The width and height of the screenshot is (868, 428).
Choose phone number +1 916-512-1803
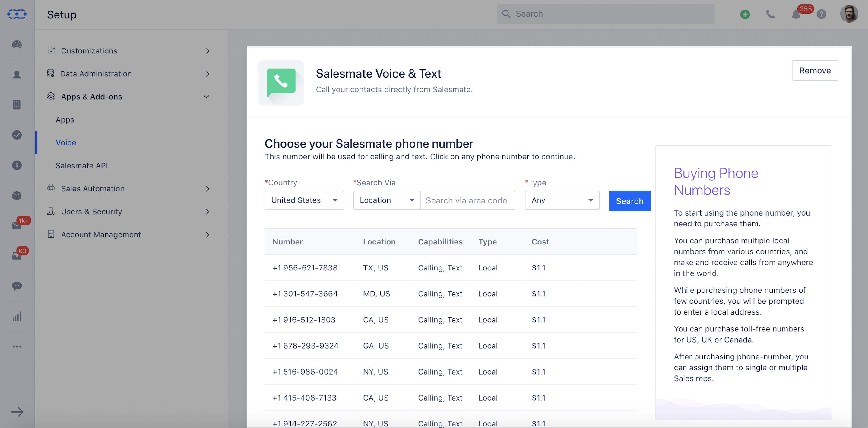click(304, 320)
